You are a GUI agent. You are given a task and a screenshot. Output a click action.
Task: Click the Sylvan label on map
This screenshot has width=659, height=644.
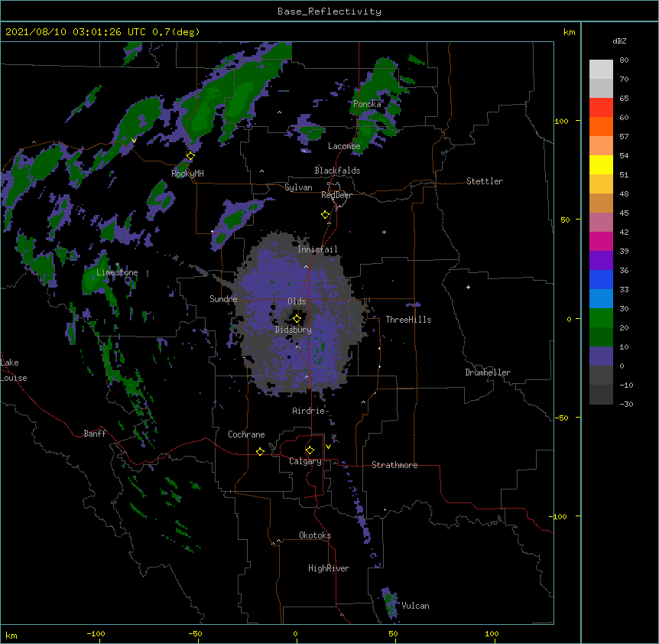click(298, 187)
